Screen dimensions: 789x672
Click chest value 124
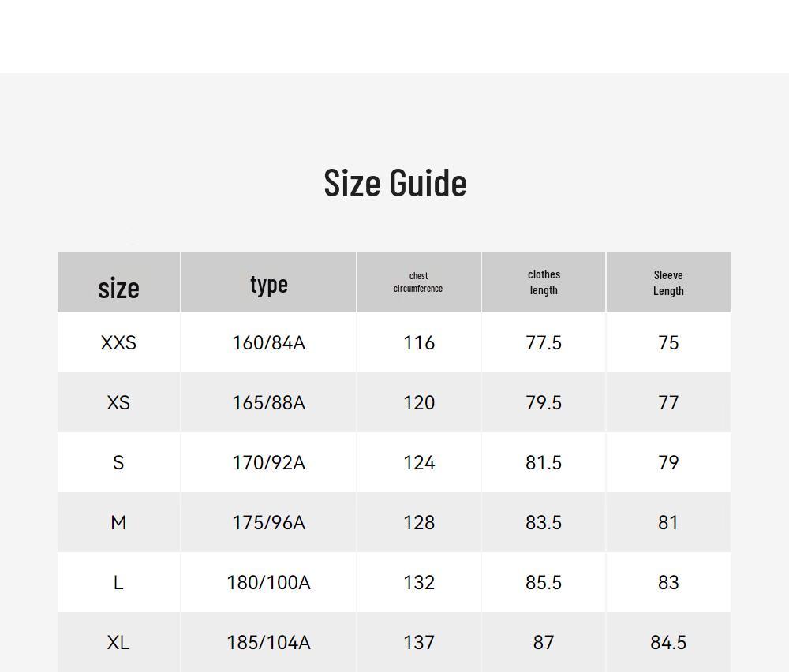click(x=419, y=463)
